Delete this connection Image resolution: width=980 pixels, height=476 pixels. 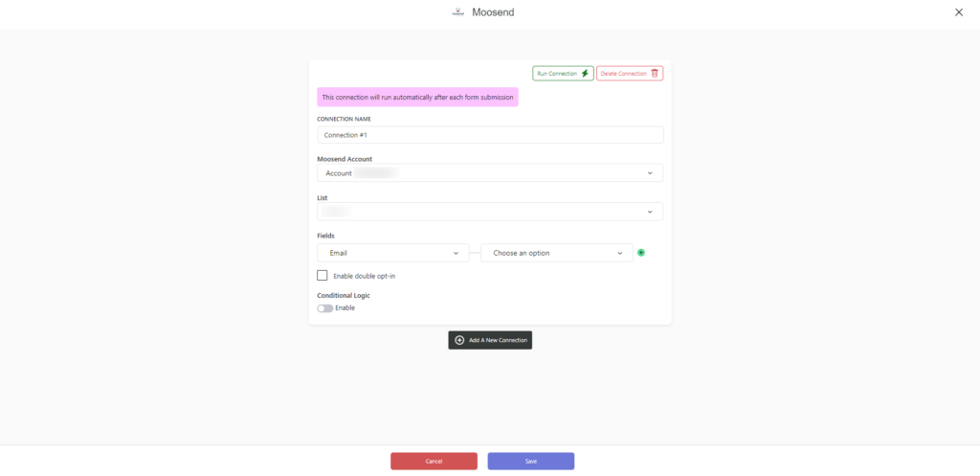[x=630, y=73]
